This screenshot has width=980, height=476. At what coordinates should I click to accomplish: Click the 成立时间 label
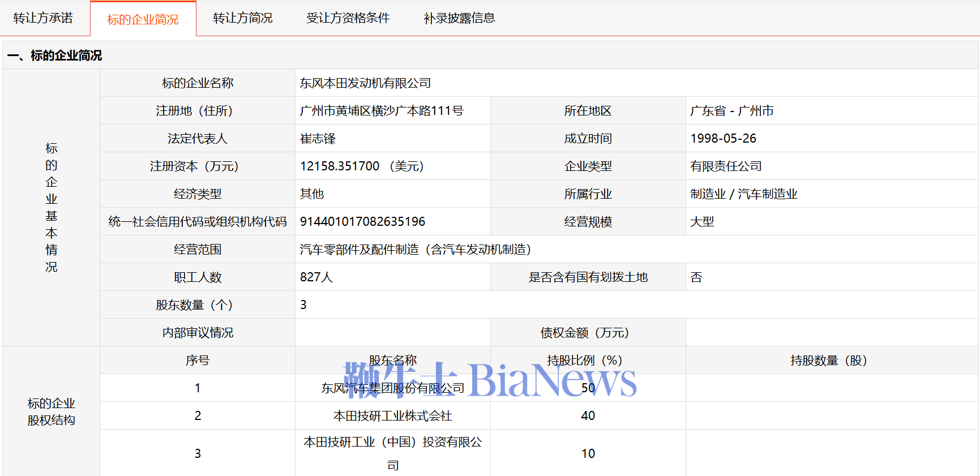(588, 139)
